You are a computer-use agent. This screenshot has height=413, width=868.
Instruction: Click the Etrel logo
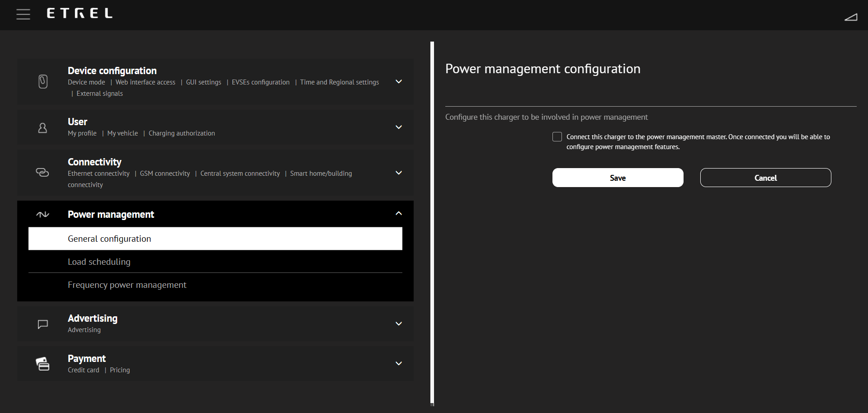[x=80, y=14]
